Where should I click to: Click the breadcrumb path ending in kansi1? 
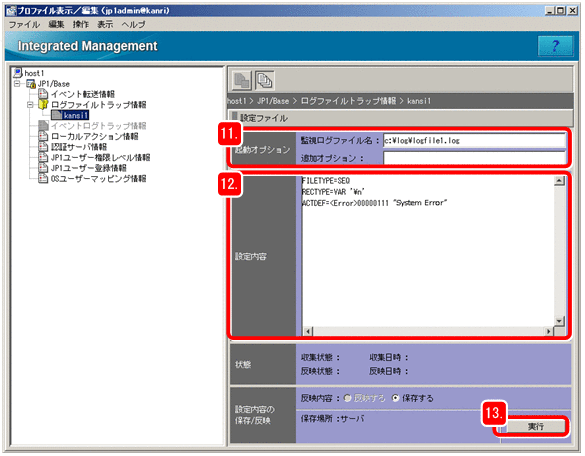pyautogui.click(x=329, y=101)
